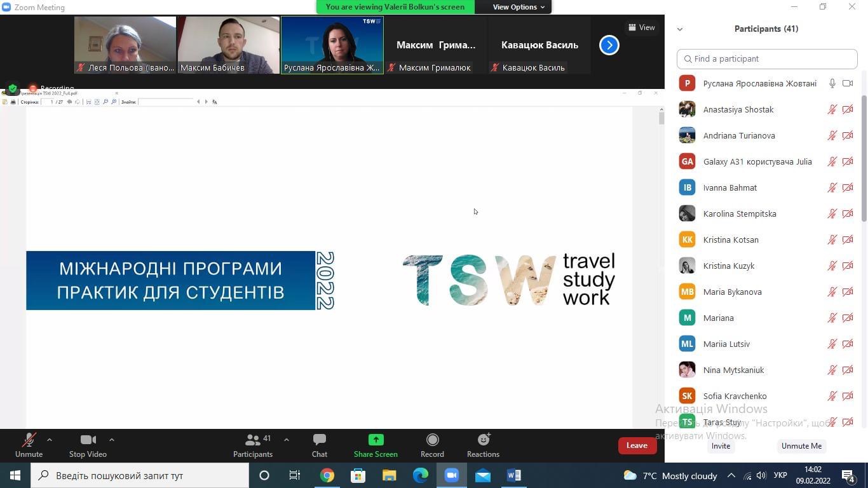Click the green Share Screen icon
Viewport: 868px width, 488px height.
[376, 440]
